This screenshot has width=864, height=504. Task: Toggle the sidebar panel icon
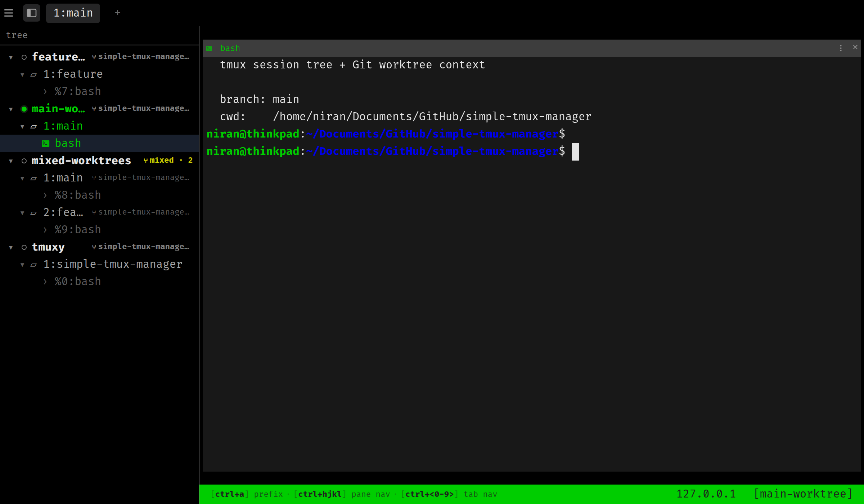[x=32, y=13]
